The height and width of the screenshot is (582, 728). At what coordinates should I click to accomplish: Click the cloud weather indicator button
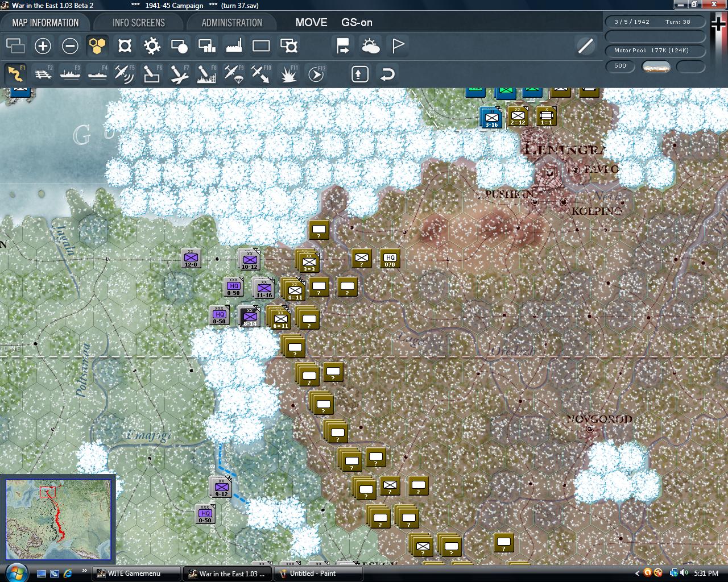pyautogui.click(x=656, y=66)
